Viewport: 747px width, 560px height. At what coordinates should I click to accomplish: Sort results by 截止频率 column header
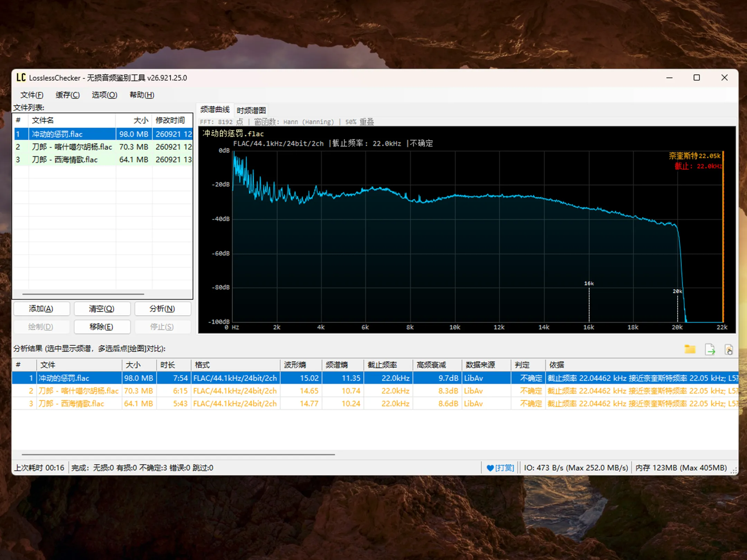click(388, 365)
